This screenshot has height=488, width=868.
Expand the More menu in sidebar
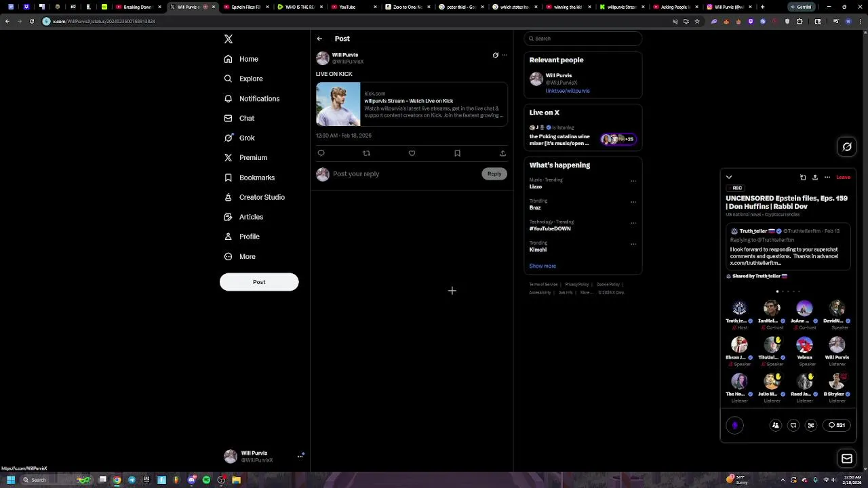pyautogui.click(x=240, y=256)
